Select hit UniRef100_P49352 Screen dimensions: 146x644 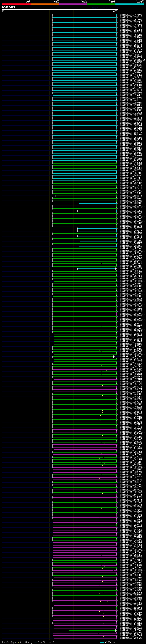[131, 25]
